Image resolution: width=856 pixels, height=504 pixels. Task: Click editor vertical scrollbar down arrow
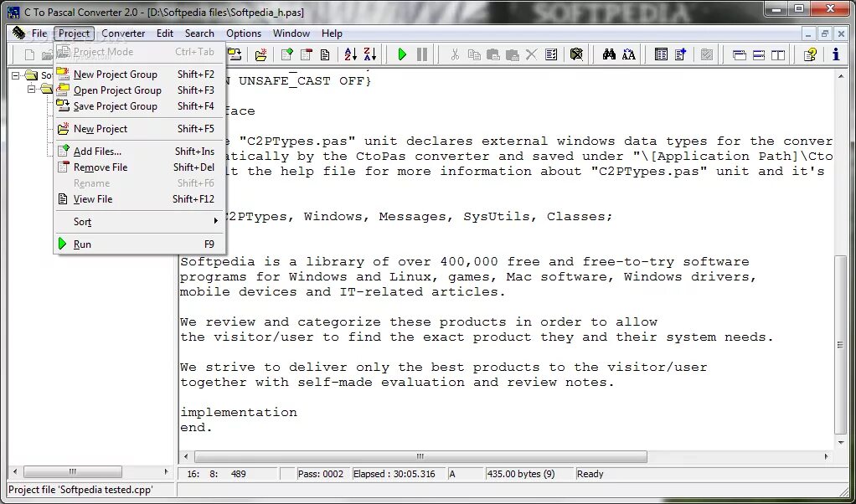coord(841,442)
